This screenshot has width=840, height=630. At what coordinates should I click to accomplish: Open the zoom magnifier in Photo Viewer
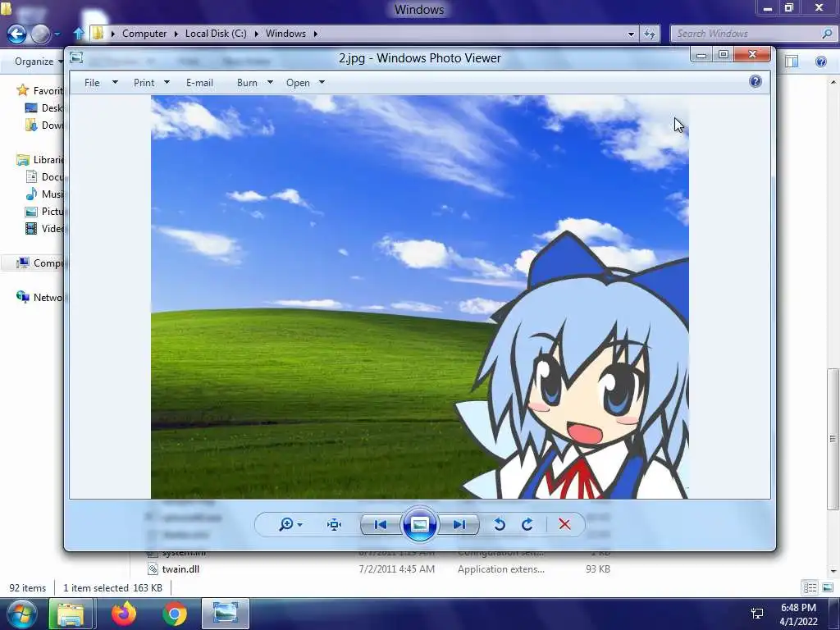286,524
